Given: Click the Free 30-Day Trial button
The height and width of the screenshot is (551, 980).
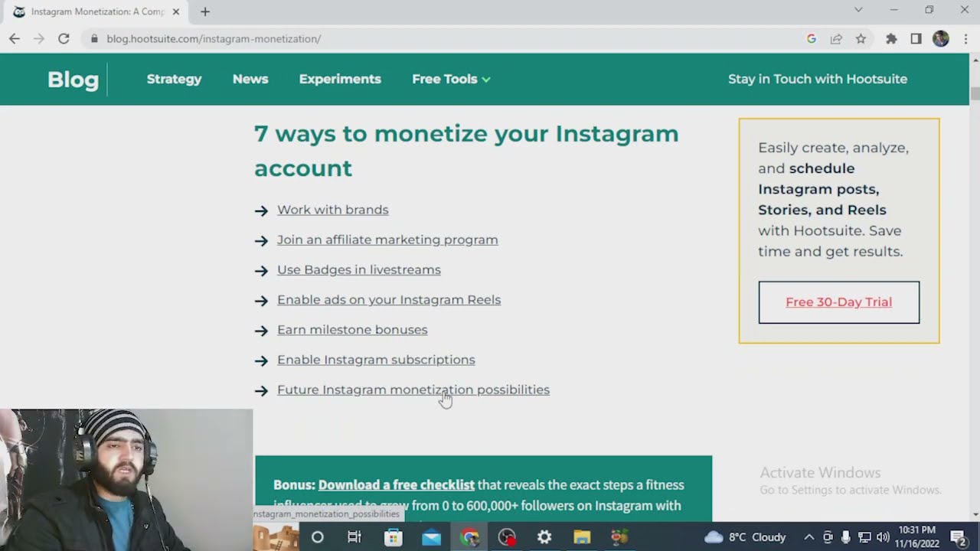Looking at the screenshot, I should click(x=838, y=302).
